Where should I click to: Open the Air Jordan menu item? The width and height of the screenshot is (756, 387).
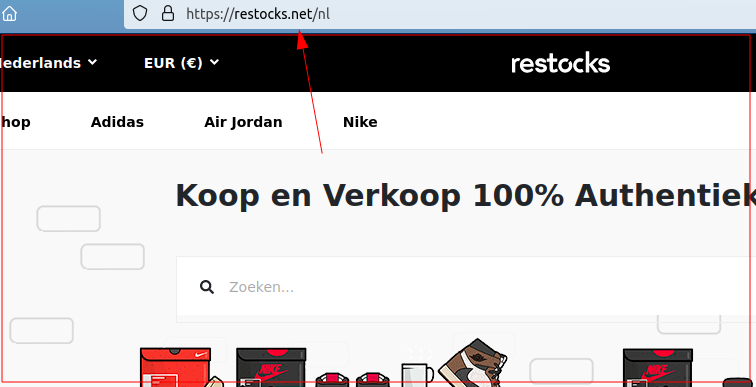(x=243, y=122)
